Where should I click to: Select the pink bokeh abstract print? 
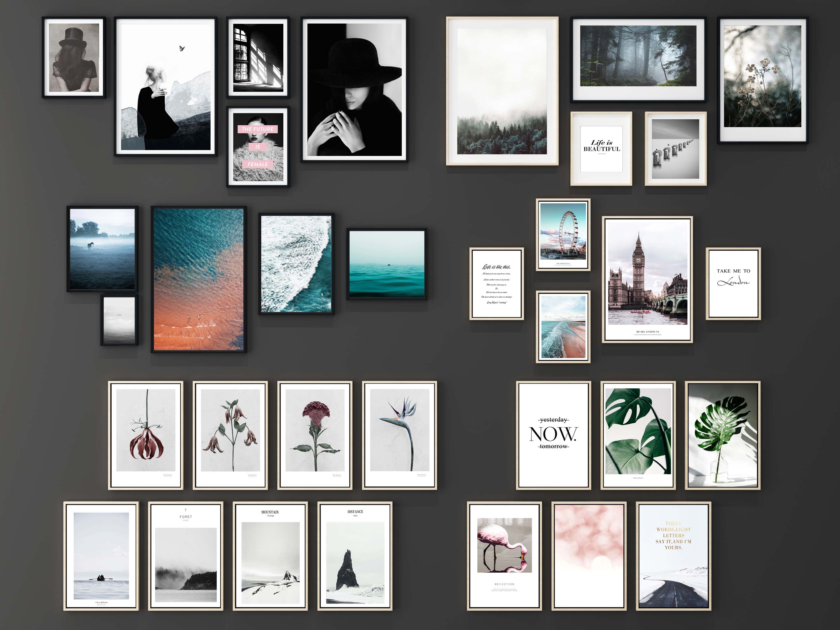click(x=589, y=556)
